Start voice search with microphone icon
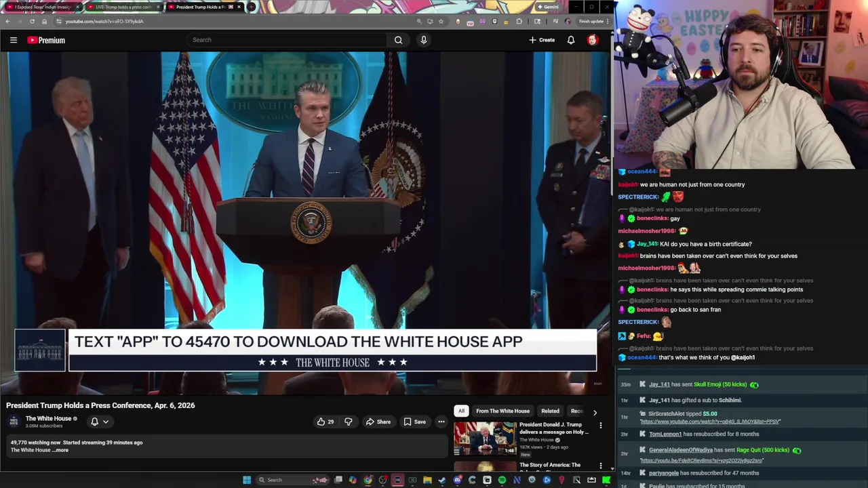Screen dimensions: 868x488 click(424, 40)
